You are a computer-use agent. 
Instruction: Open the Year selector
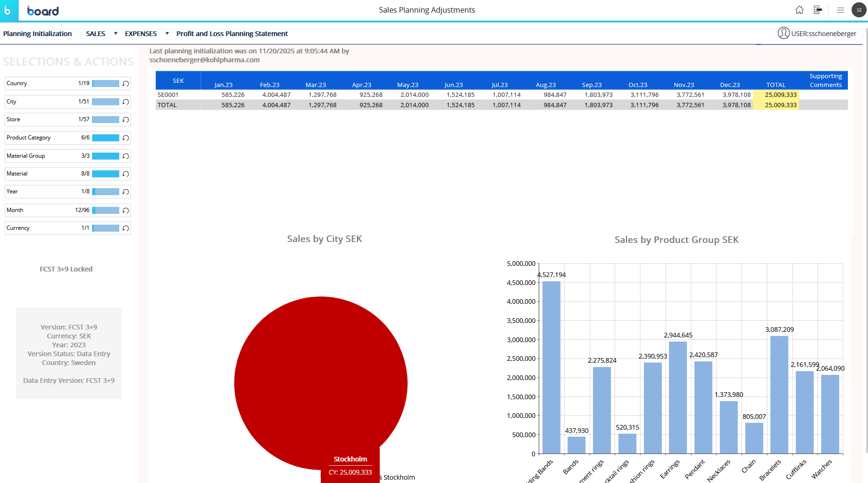click(47, 191)
